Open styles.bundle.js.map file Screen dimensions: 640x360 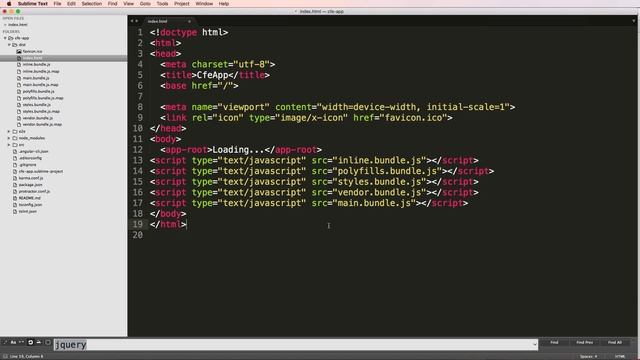tap(41, 111)
